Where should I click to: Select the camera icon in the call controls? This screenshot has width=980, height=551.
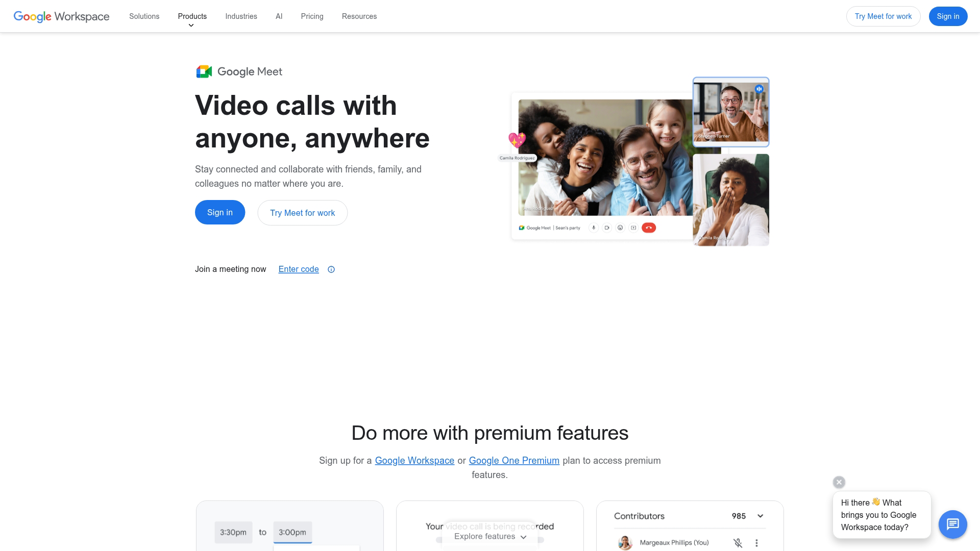coord(607,228)
